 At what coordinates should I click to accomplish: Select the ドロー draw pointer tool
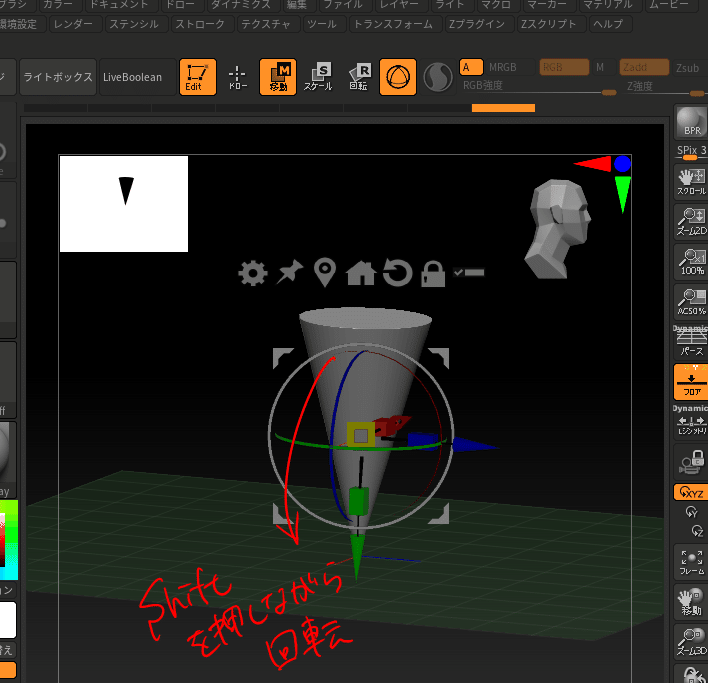[x=238, y=77]
